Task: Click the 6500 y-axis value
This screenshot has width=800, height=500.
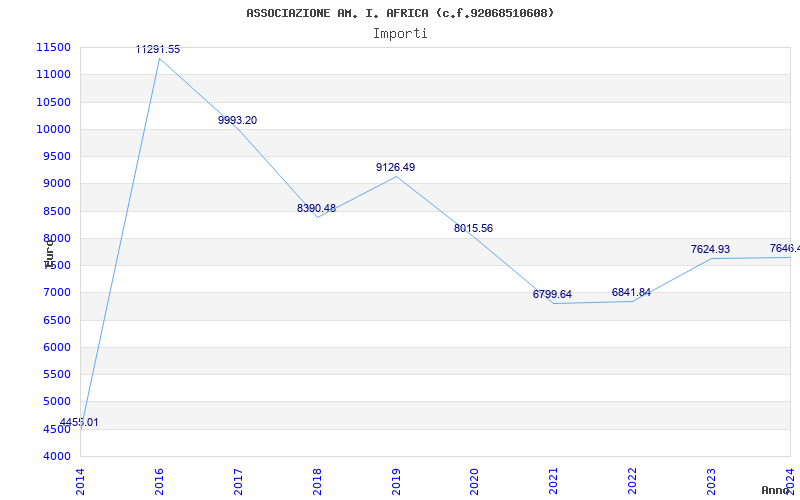Action: tap(56, 320)
